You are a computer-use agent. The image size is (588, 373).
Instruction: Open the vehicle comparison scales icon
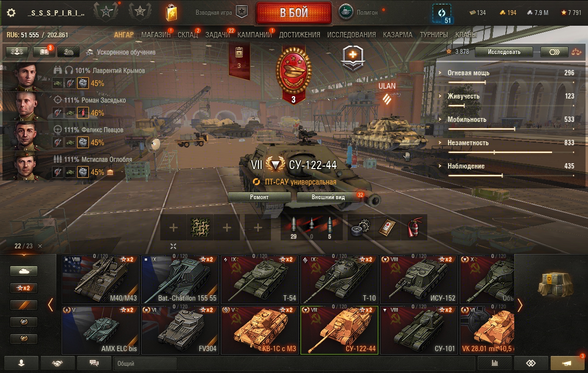(576, 52)
